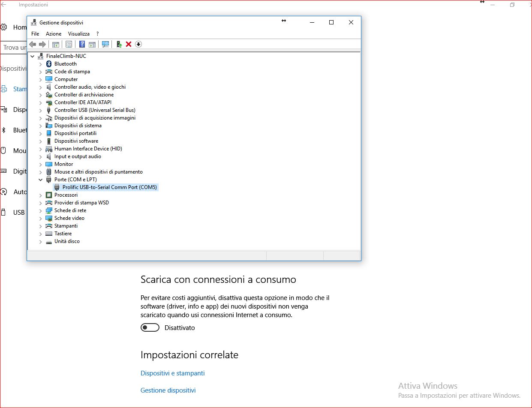Go forward with the toolbar Forward arrow

tap(42, 44)
